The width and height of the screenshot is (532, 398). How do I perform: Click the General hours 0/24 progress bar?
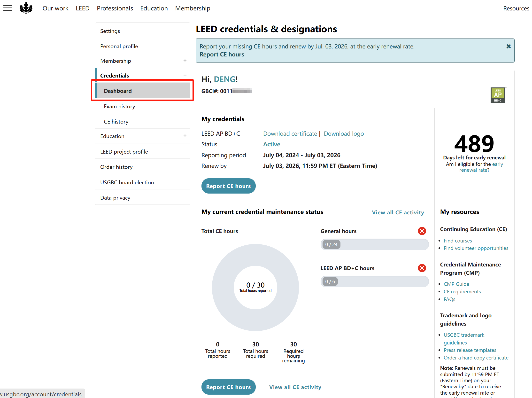point(374,244)
